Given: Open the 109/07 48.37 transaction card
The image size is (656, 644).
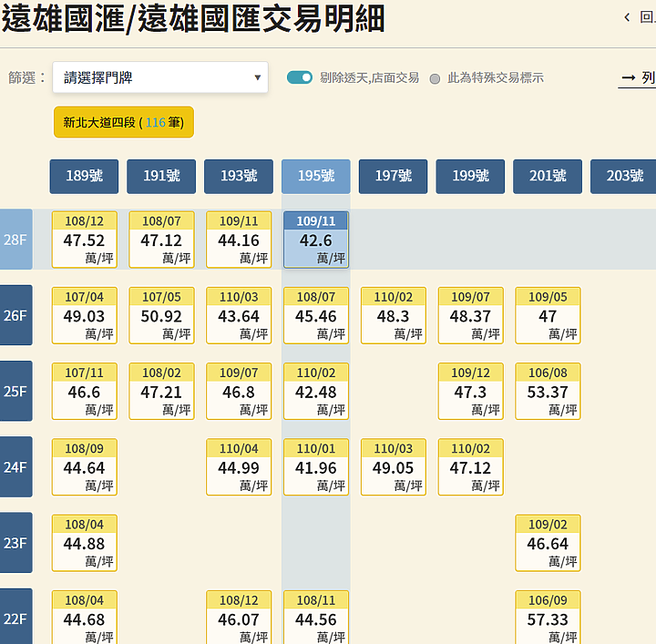Looking at the screenshot, I should click(x=471, y=315).
